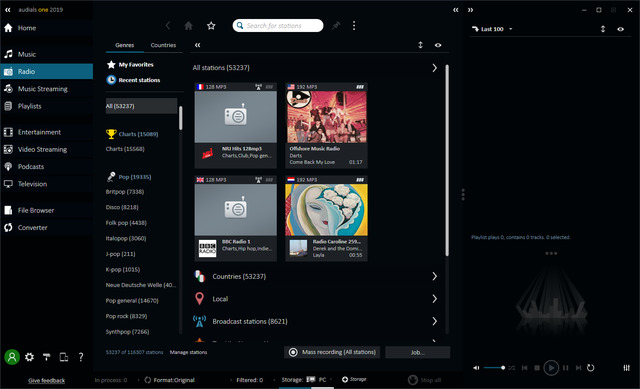Click sort arrows in player panel

coord(603,29)
